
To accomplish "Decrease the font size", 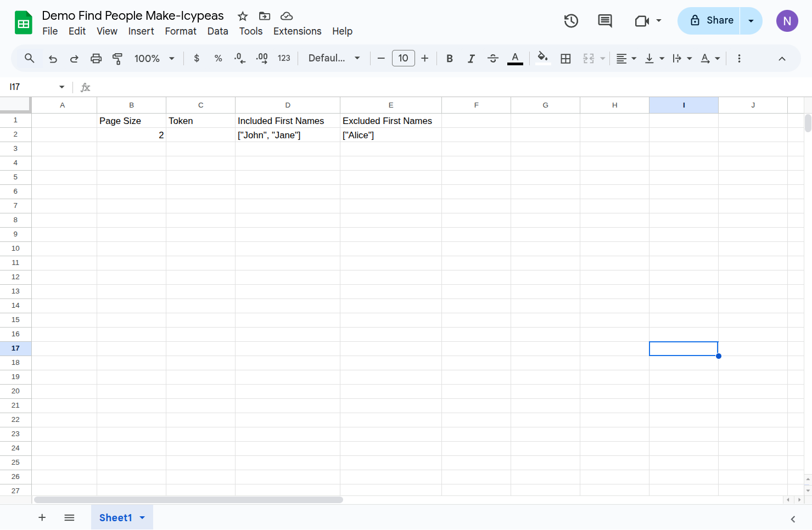I will point(381,58).
